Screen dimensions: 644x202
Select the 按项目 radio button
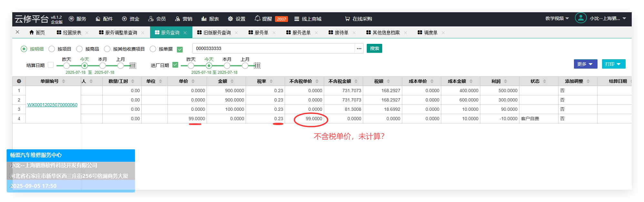click(x=52, y=49)
